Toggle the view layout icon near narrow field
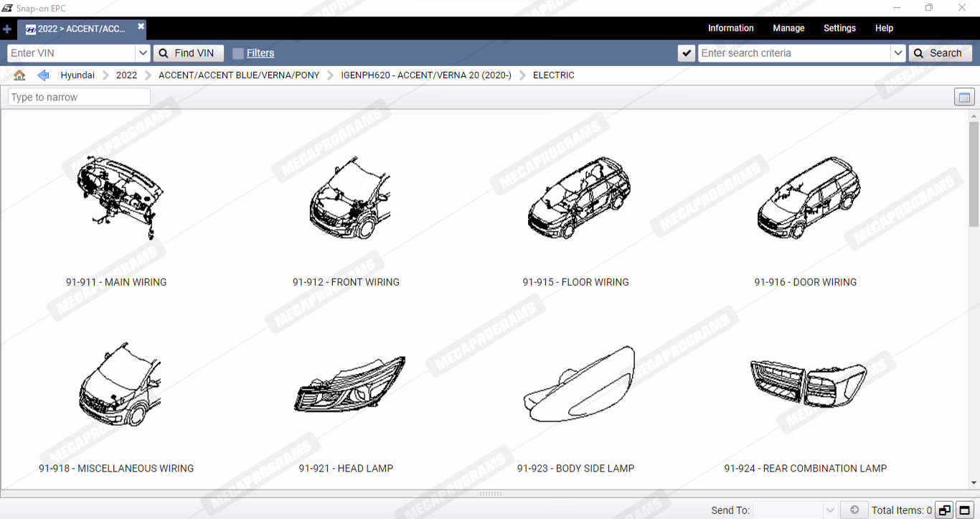Screen dimensions: 980x519 coord(964,98)
